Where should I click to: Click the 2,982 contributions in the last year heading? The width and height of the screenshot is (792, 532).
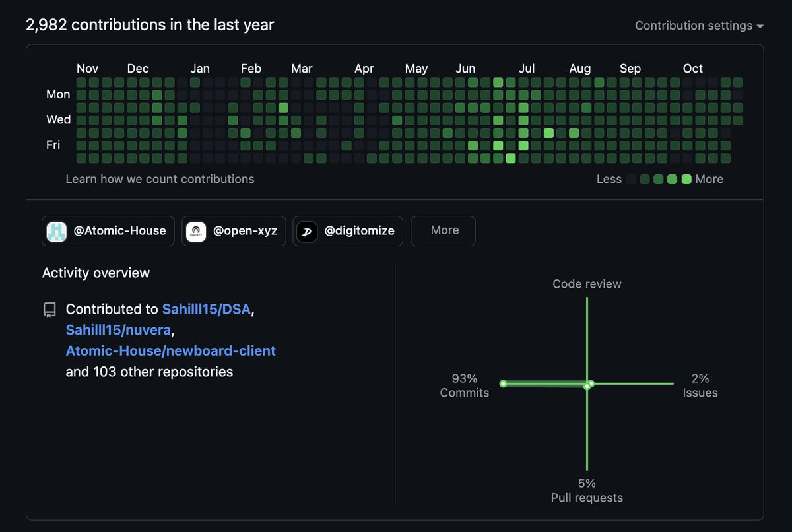[150, 25]
